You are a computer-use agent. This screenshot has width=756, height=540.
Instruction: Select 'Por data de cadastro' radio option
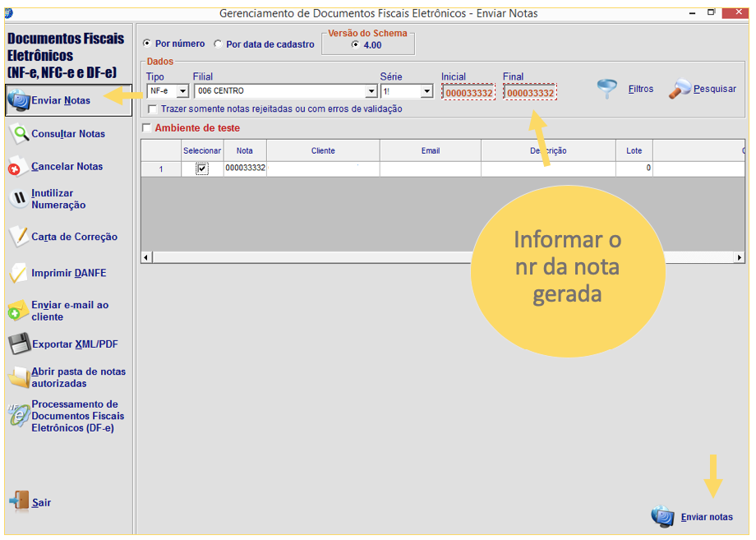coord(219,44)
